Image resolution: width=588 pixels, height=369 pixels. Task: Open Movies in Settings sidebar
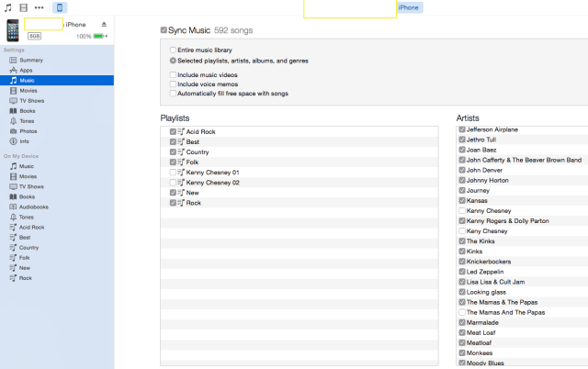pos(57,90)
